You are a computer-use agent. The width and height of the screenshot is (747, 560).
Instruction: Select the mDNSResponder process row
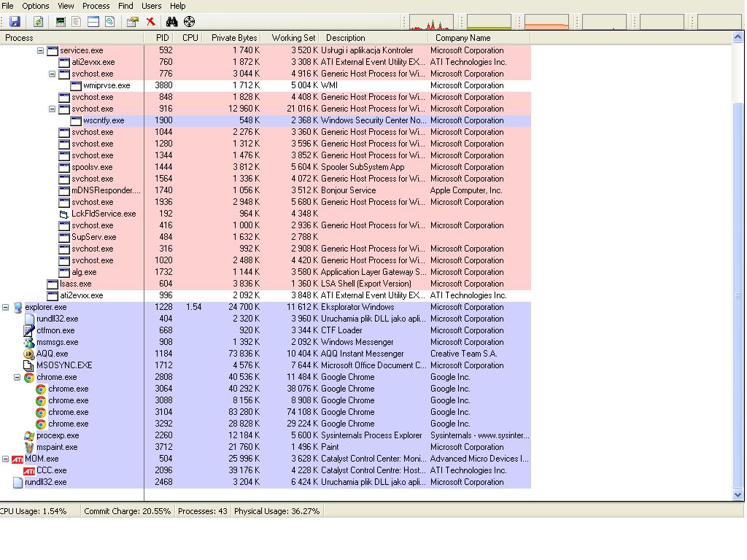pyautogui.click(x=266, y=190)
